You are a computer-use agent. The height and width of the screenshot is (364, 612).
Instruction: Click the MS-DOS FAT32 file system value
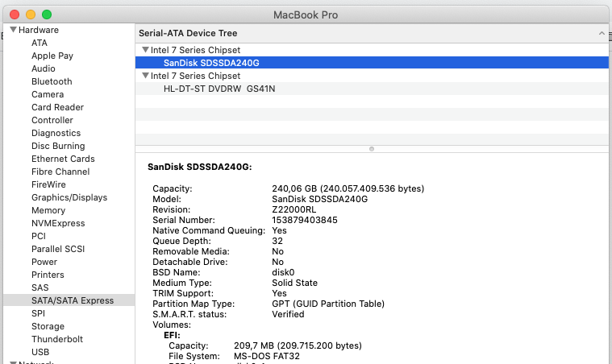click(x=267, y=356)
